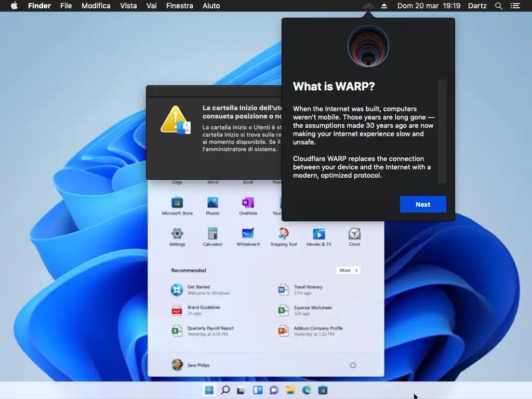532x399 pixels.
Task: Open the Aiuto menu
Action: (211, 6)
